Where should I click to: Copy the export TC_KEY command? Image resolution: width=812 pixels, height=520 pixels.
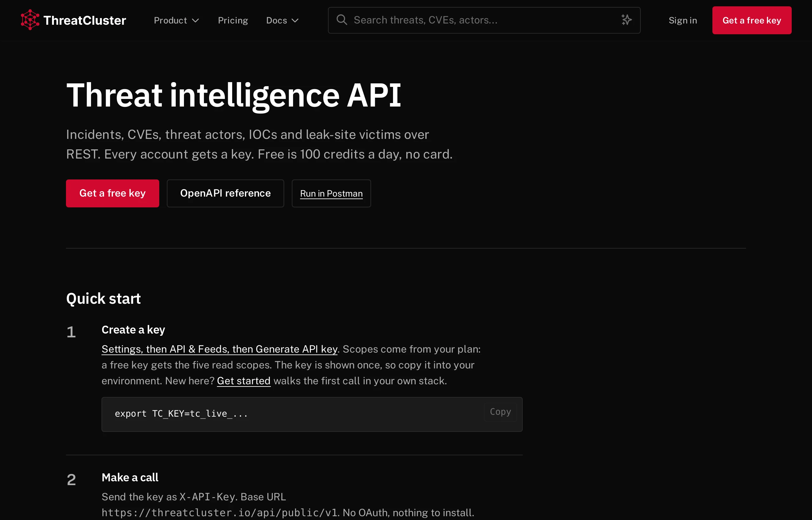(500, 412)
